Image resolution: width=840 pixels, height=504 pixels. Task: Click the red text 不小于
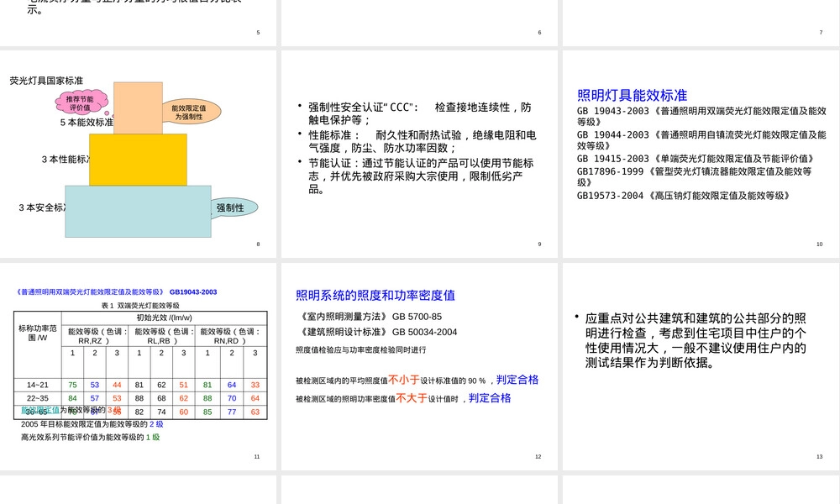tap(404, 380)
